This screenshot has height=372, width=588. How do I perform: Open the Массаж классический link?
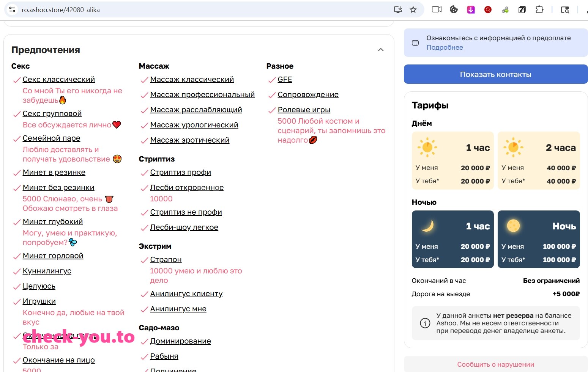192,79
